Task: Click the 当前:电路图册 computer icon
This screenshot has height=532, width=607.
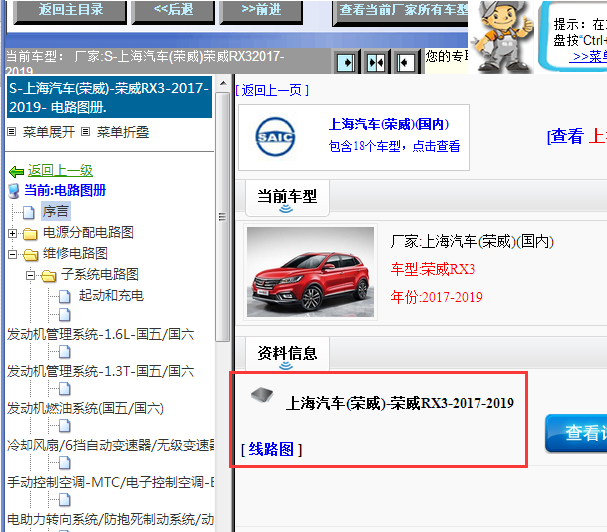Action: pos(14,191)
